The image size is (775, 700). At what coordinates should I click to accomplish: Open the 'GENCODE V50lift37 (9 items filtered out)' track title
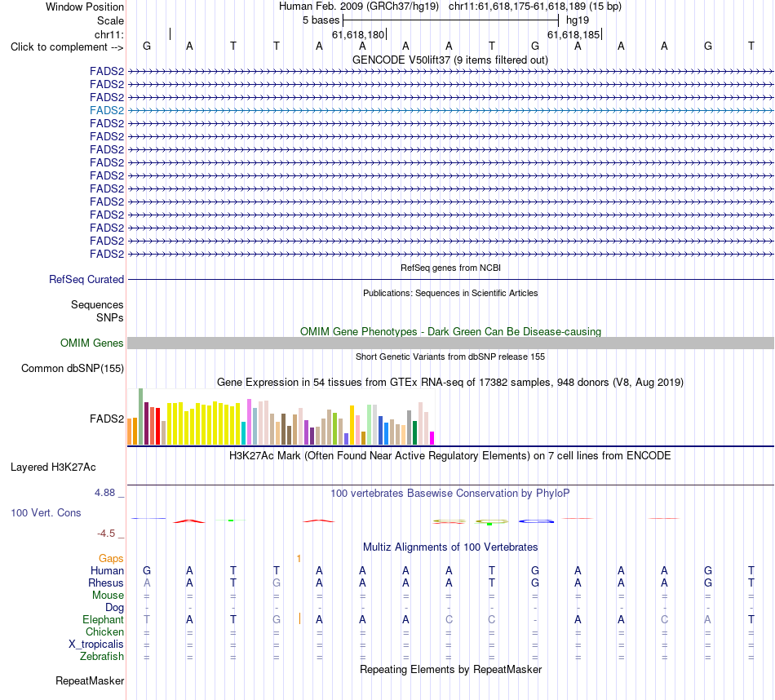coord(450,60)
